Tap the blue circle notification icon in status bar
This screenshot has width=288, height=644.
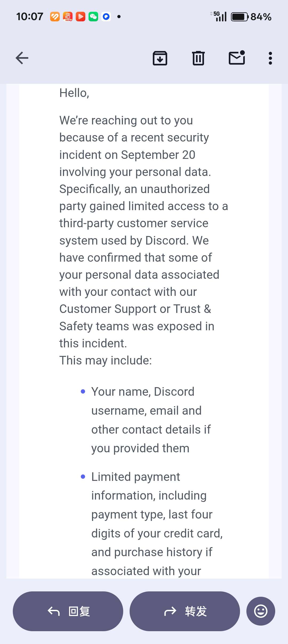pos(106,17)
